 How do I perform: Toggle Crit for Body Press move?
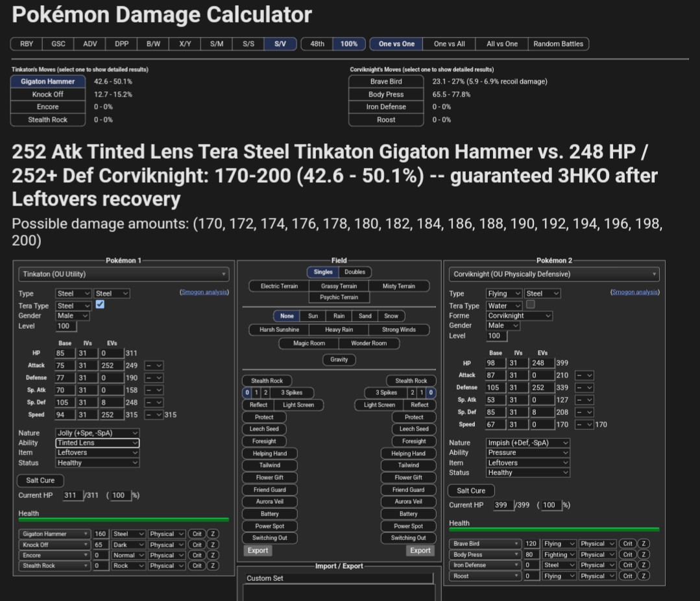[x=627, y=554]
